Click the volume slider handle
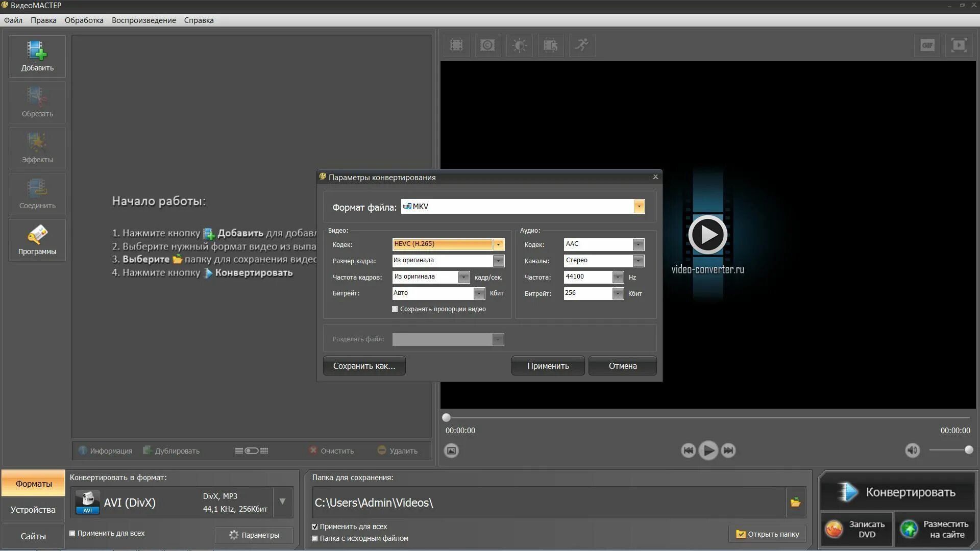The width and height of the screenshot is (980, 551). pyautogui.click(x=969, y=450)
